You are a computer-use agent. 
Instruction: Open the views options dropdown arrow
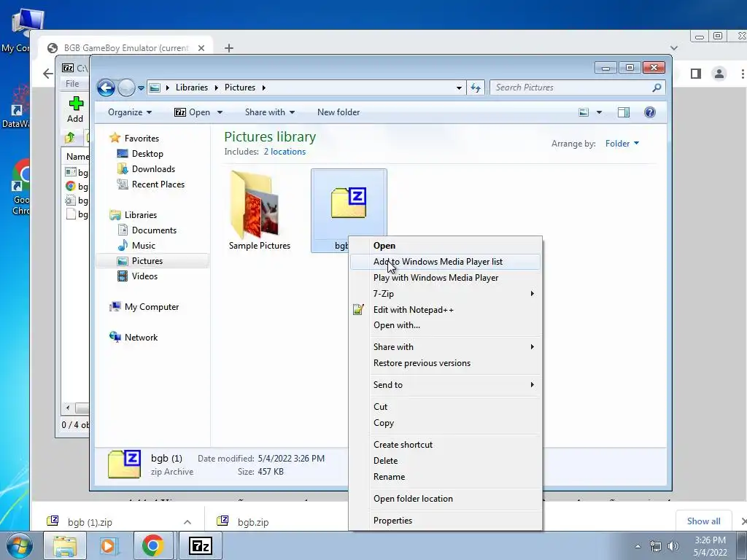click(600, 112)
